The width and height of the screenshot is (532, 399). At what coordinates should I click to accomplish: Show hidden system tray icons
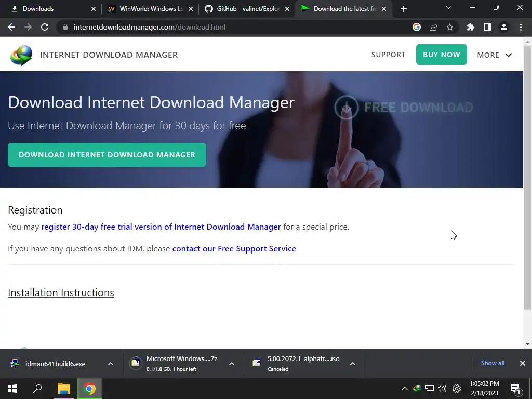(x=404, y=389)
